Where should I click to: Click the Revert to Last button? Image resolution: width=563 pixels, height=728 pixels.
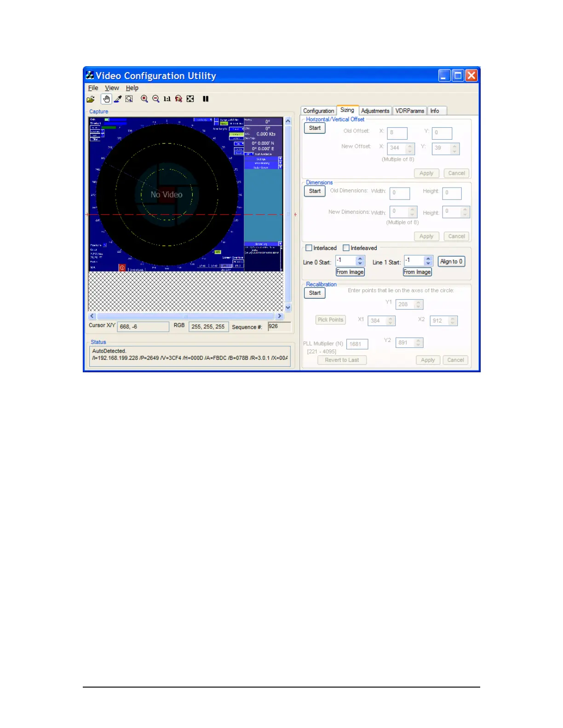pos(342,360)
